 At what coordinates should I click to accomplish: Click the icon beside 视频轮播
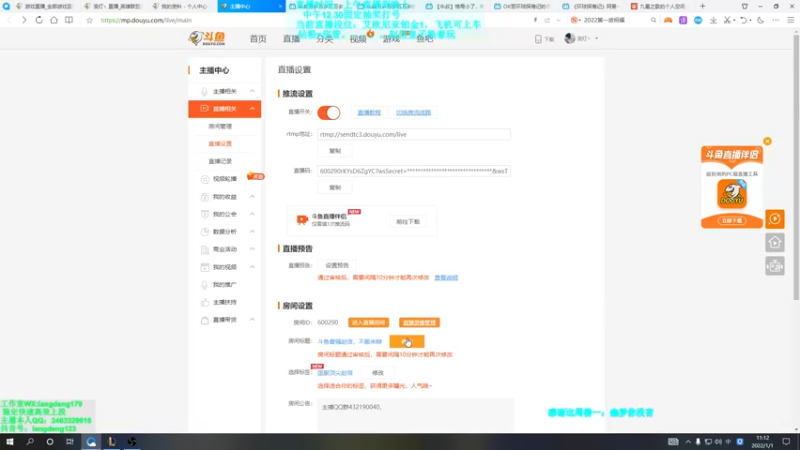pyautogui.click(x=205, y=179)
